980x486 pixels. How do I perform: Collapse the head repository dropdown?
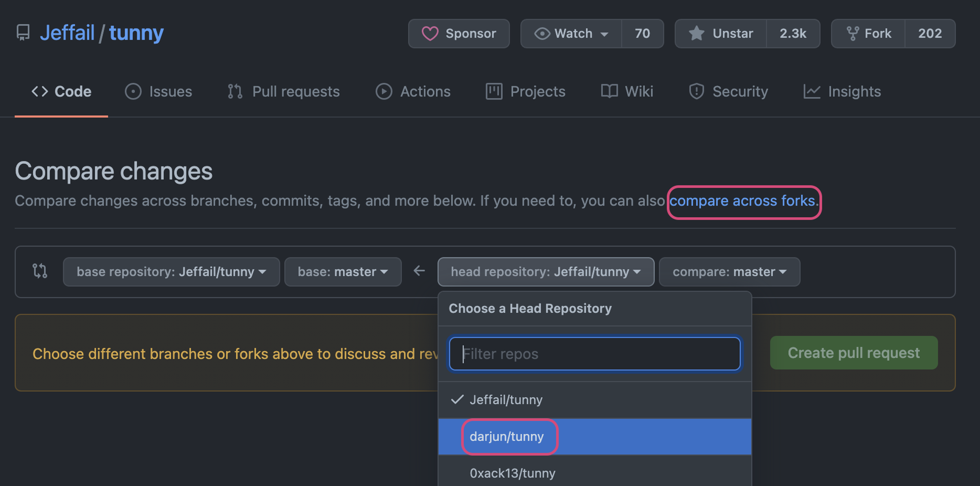(x=546, y=272)
